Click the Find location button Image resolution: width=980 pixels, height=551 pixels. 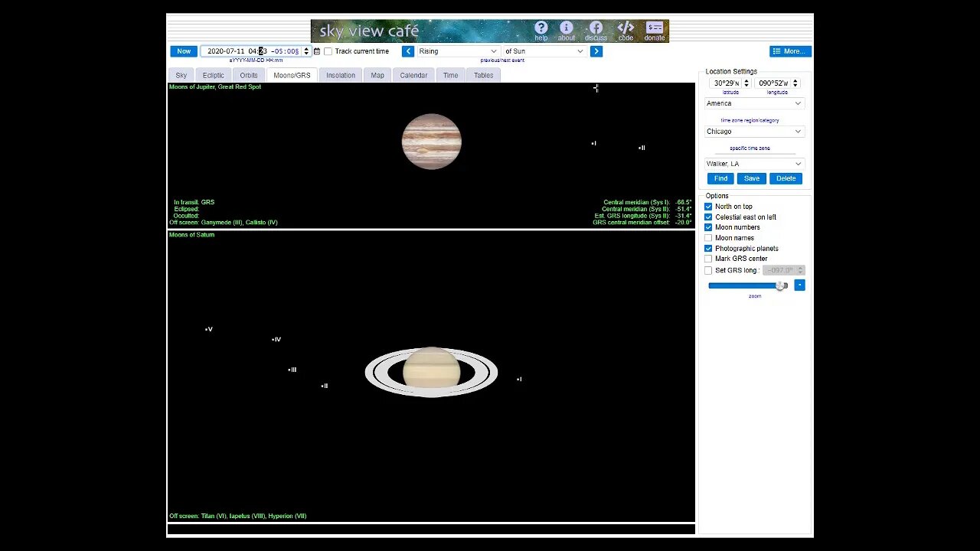coord(720,178)
